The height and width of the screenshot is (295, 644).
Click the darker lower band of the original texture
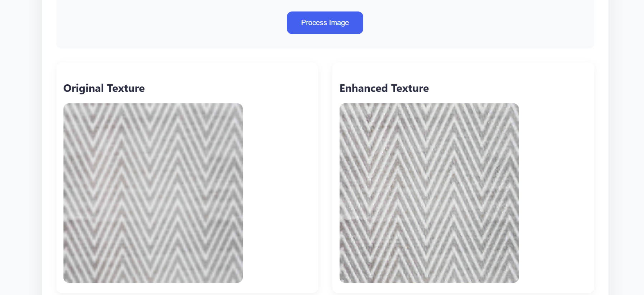pos(153,251)
